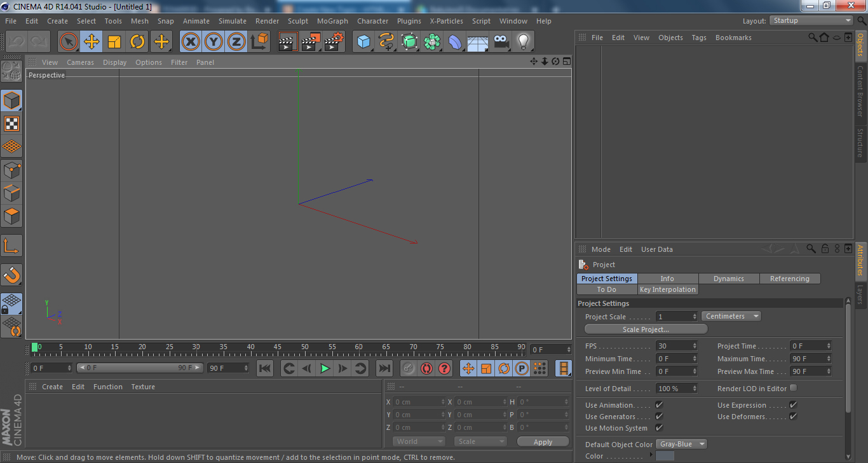Toggle Y-axis lock
This screenshot has width=868, height=463.
[214, 42]
